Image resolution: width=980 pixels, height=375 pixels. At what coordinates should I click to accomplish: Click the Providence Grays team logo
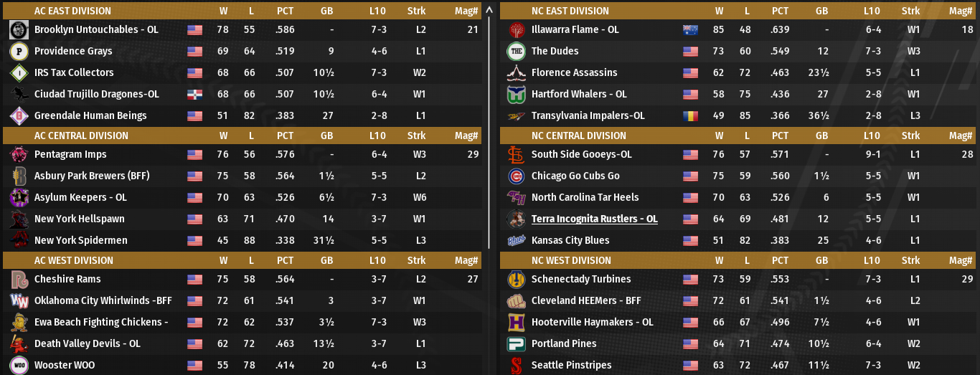coord(19,52)
